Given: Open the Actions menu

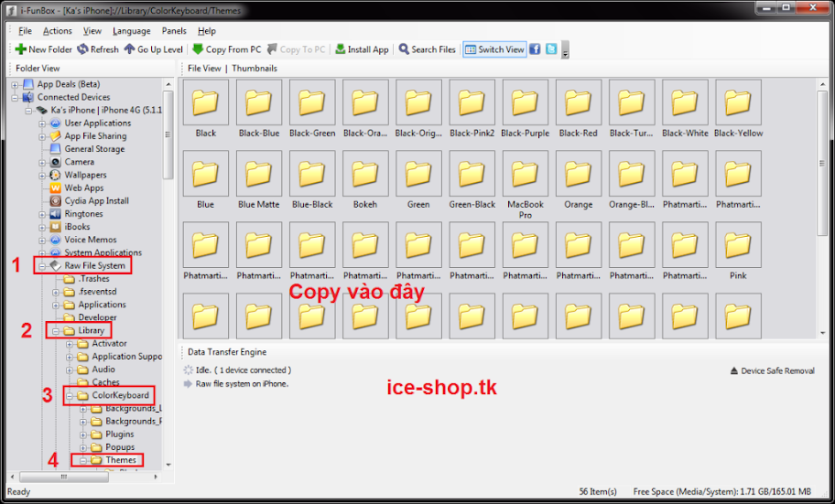Looking at the screenshot, I should point(58,31).
